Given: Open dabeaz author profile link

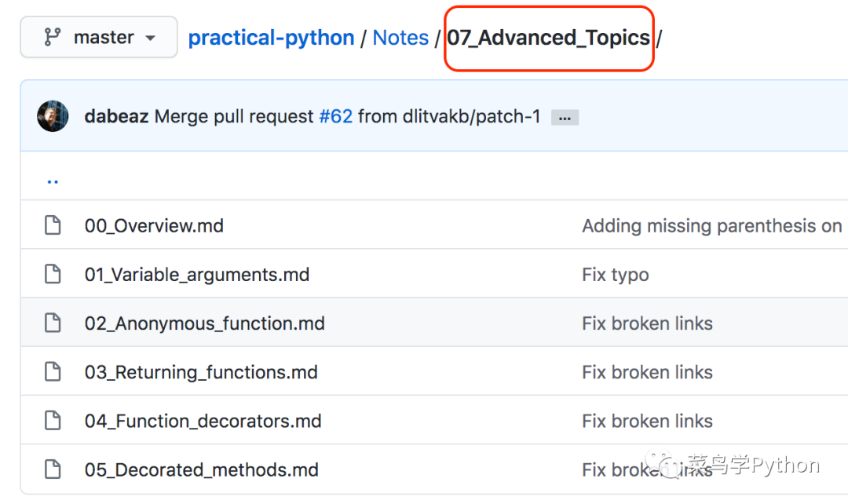Looking at the screenshot, I should point(116,116).
